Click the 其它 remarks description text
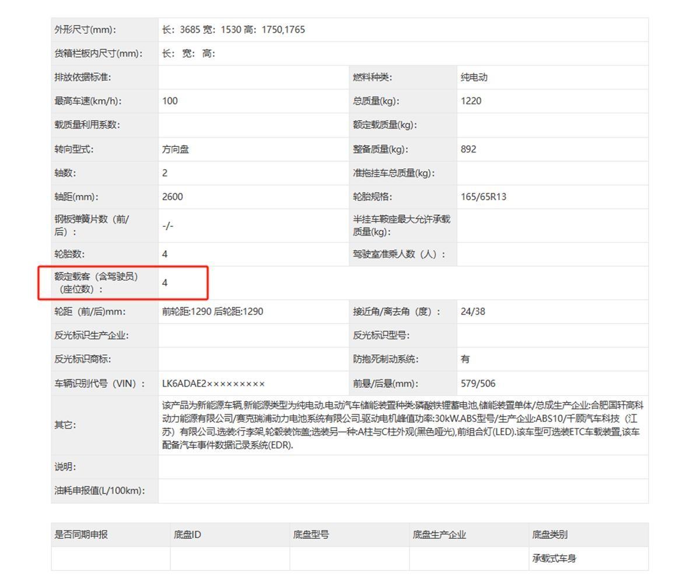Viewport: 700px width, 588px height. [x=402, y=425]
